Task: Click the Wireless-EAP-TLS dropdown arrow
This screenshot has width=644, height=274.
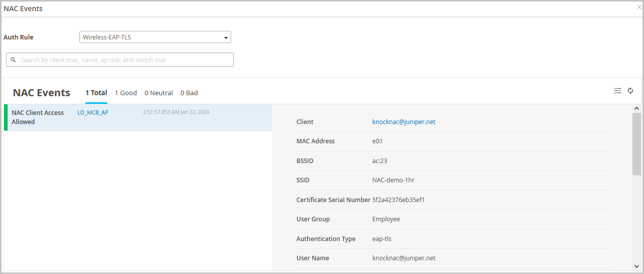Action: pyautogui.click(x=226, y=37)
